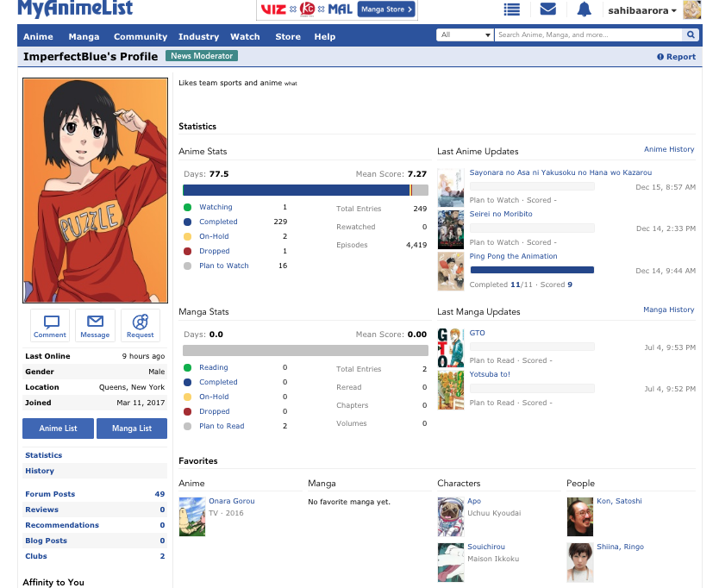
Task: Open the GTO manga link
Action: click(477, 334)
